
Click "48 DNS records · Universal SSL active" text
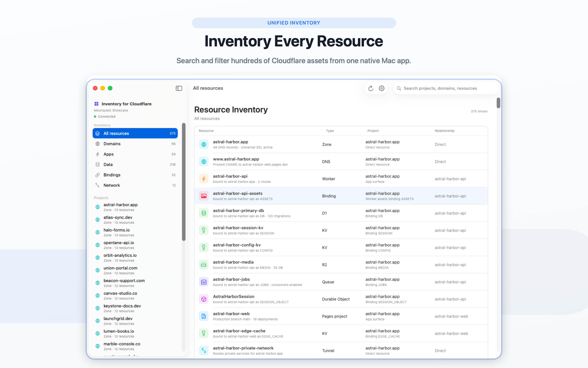coord(243,147)
